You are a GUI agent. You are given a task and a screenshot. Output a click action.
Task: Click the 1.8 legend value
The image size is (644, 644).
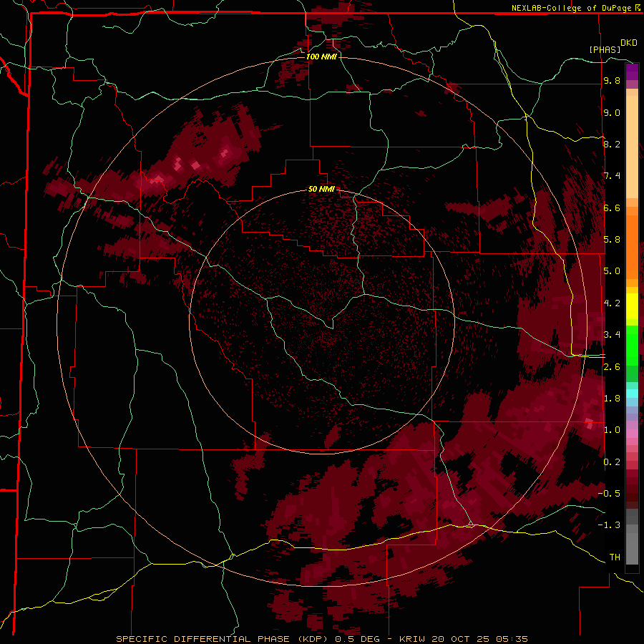612,399
